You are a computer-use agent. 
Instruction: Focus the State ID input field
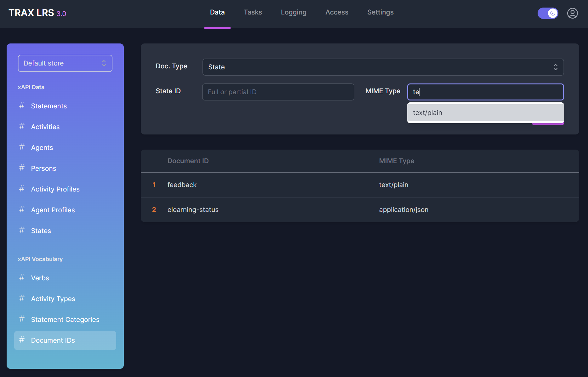click(x=278, y=92)
